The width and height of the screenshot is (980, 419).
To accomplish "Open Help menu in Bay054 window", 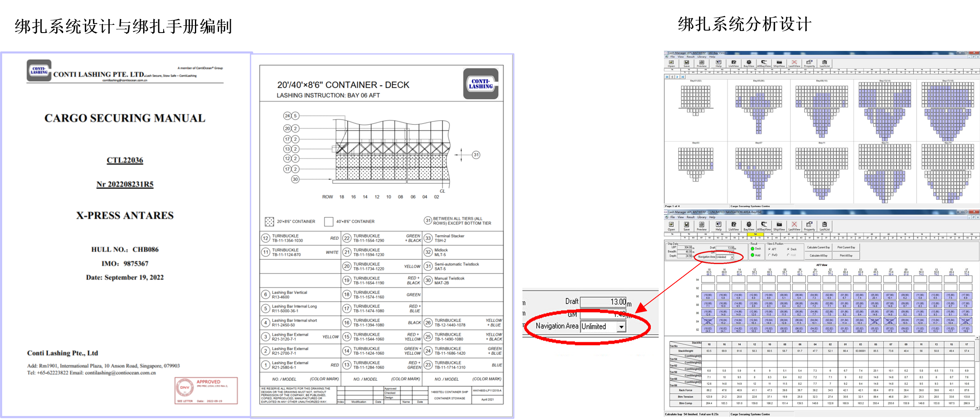I will 712,217.
